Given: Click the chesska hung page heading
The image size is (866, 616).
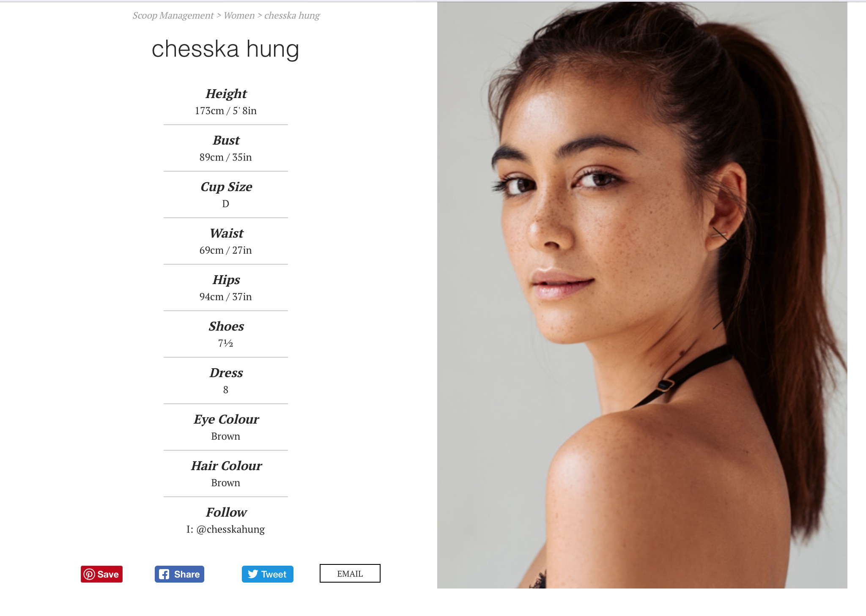Looking at the screenshot, I should [x=225, y=49].
